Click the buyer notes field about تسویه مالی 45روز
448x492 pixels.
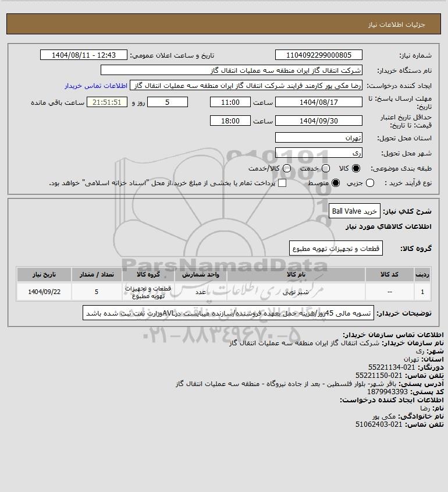click(228, 313)
